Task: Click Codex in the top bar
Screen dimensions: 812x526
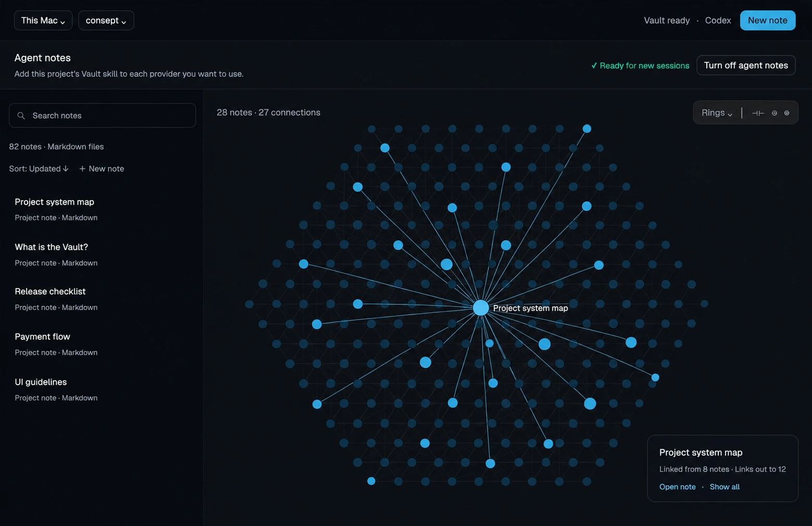Action: pyautogui.click(x=718, y=20)
